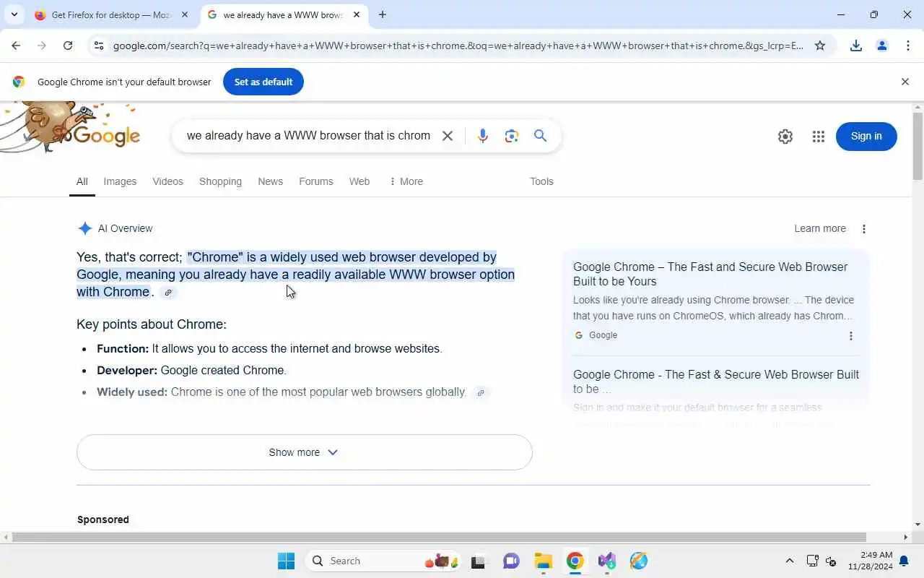The height and width of the screenshot is (578, 924).
Task: Open Task View on taskbar
Action: coord(479,561)
